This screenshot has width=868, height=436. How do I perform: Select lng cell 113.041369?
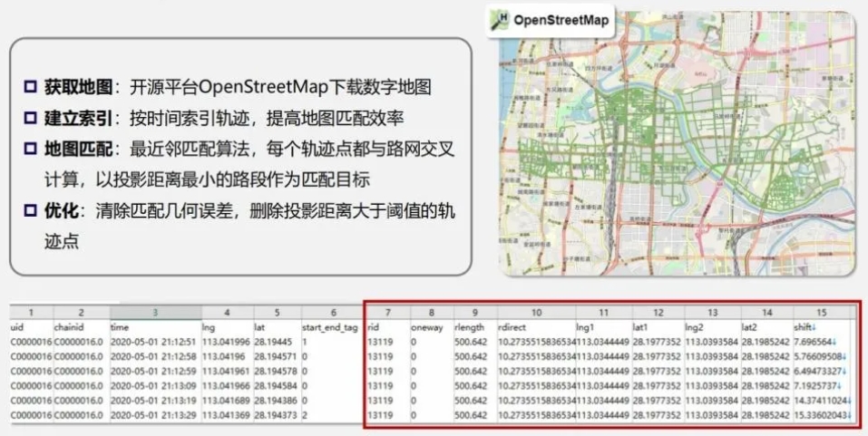click(x=228, y=415)
